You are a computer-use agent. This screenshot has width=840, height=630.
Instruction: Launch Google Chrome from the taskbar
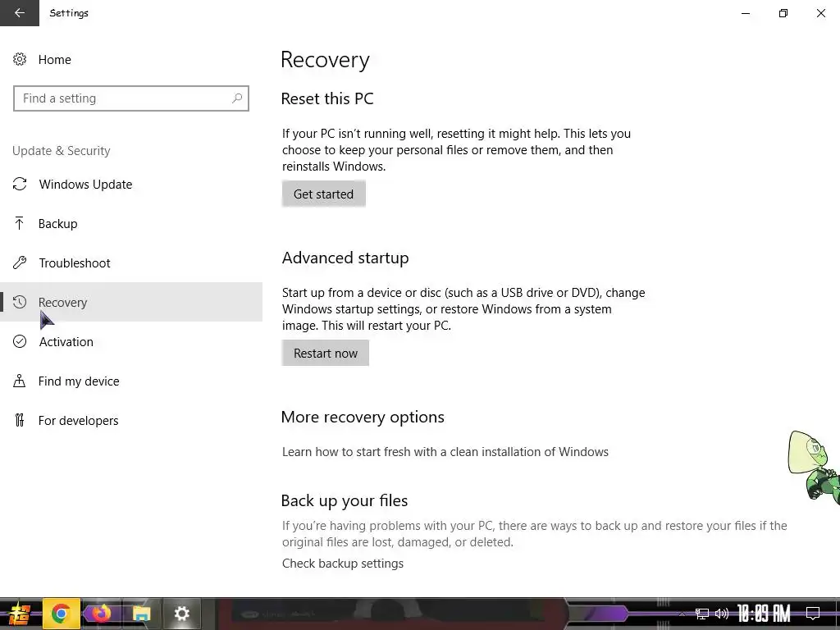61,614
